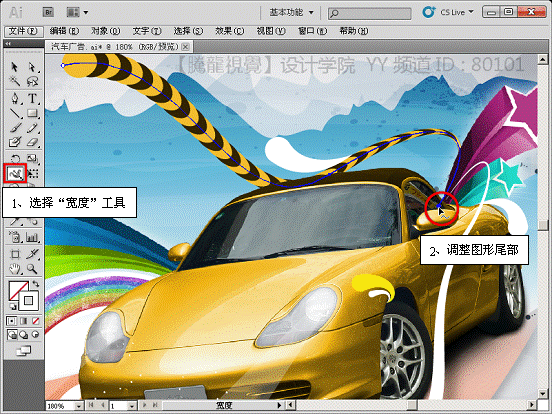
Task: Enable Draw Inside mode
Action: 36,334
